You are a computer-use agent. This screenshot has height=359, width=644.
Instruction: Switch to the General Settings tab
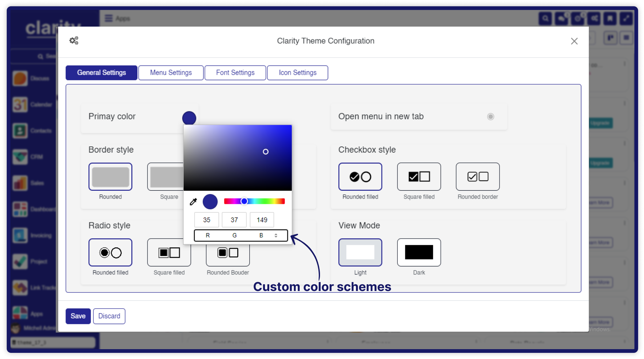[102, 73]
